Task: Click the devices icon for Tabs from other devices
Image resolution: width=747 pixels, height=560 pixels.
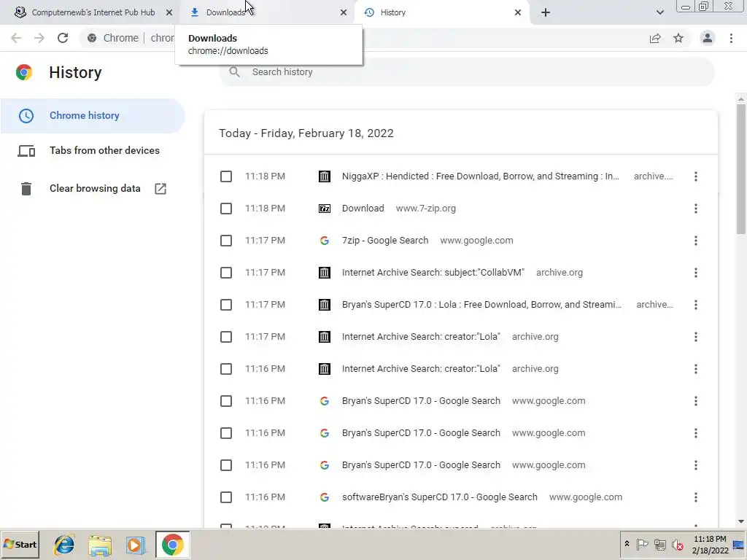Action: [26, 151]
